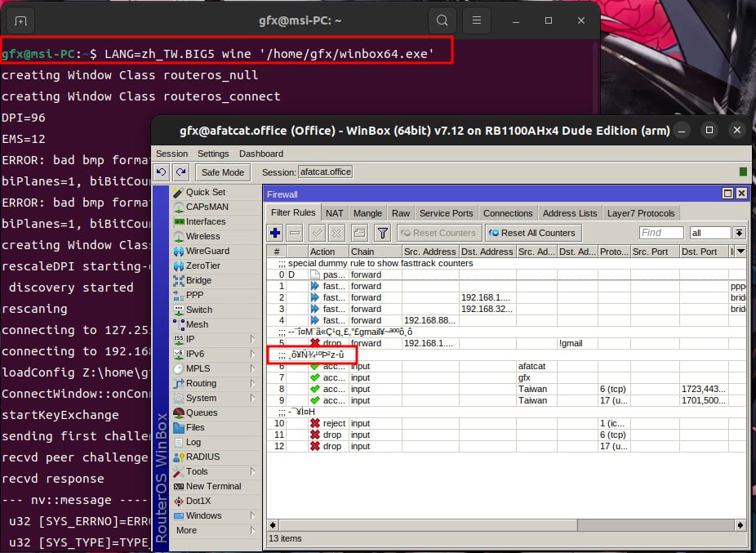This screenshot has height=553, width=756.
Task: Open WireGuard from the sidebar
Action: pos(207,251)
